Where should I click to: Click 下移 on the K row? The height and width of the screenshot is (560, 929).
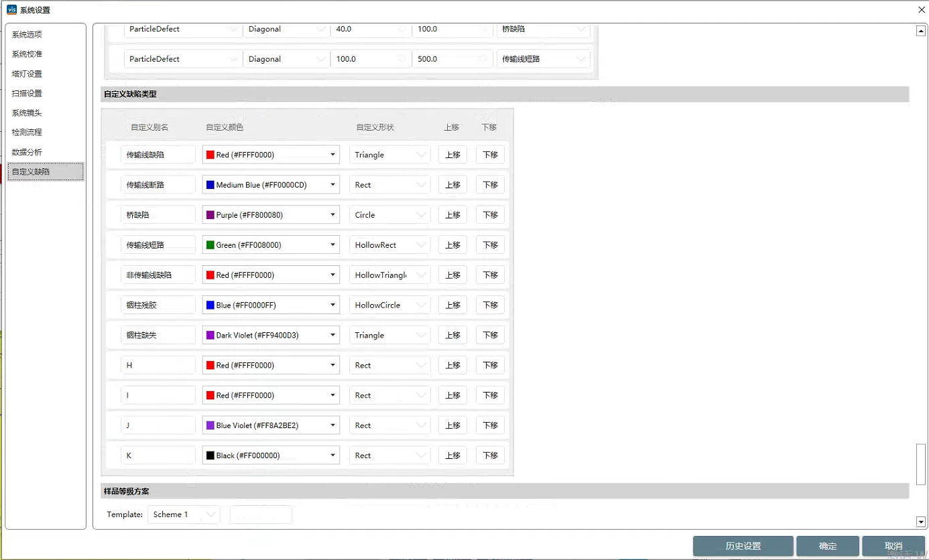point(490,456)
